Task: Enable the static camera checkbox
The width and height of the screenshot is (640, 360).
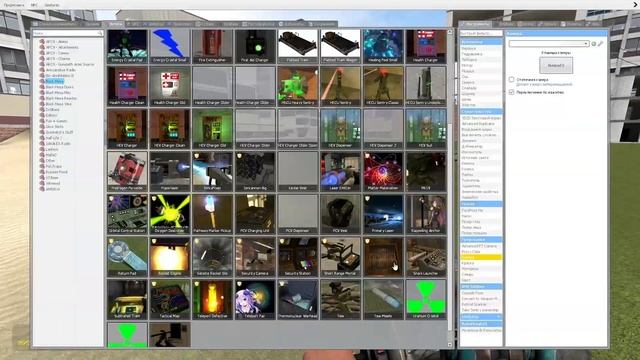Action: pyautogui.click(x=511, y=80)
